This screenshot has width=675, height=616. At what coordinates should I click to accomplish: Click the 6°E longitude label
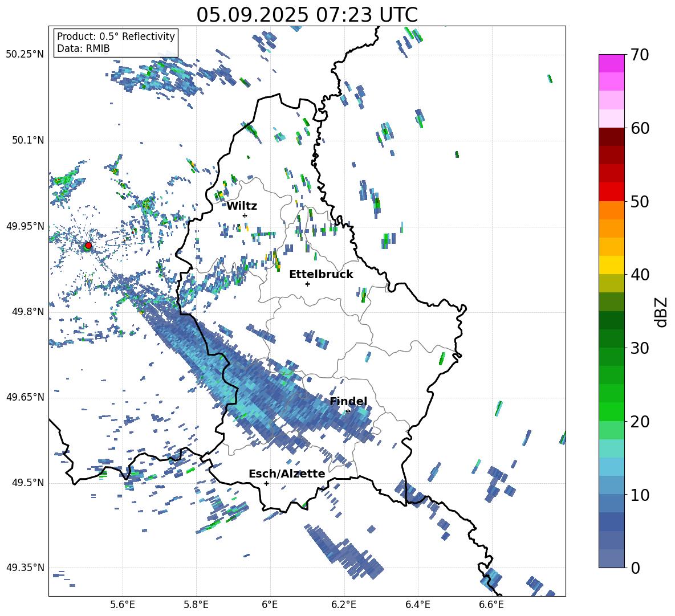270,605
